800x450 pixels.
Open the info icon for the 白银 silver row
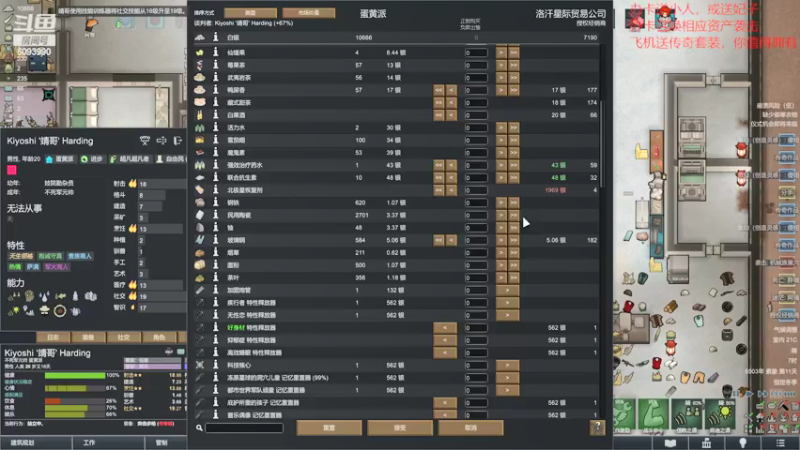(216, 37)
